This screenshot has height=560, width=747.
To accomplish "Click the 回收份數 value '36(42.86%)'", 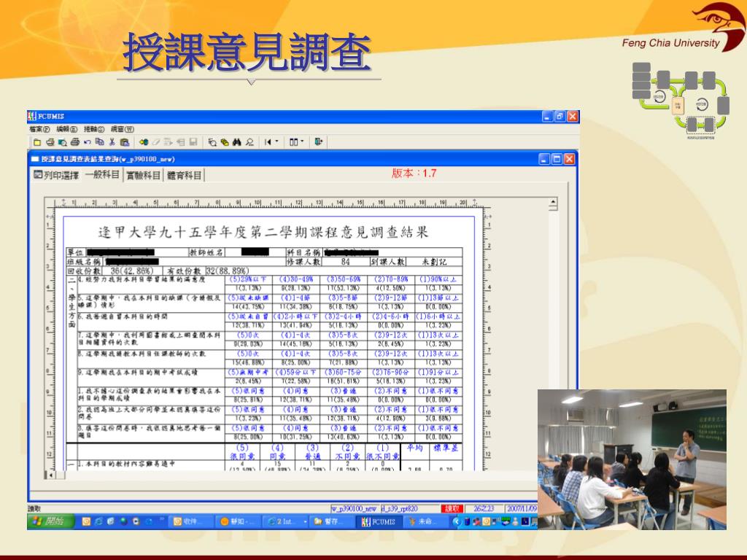I will [132, 271].
